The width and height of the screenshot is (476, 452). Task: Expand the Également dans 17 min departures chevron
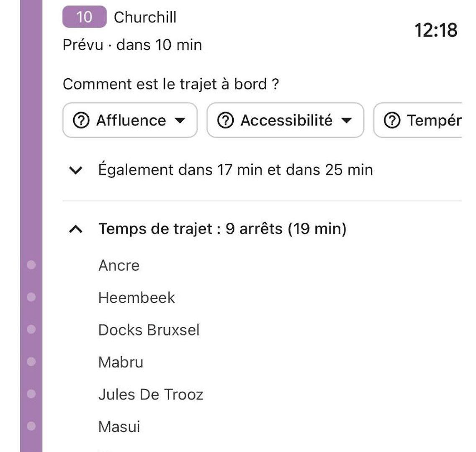[x=76, y=170]
